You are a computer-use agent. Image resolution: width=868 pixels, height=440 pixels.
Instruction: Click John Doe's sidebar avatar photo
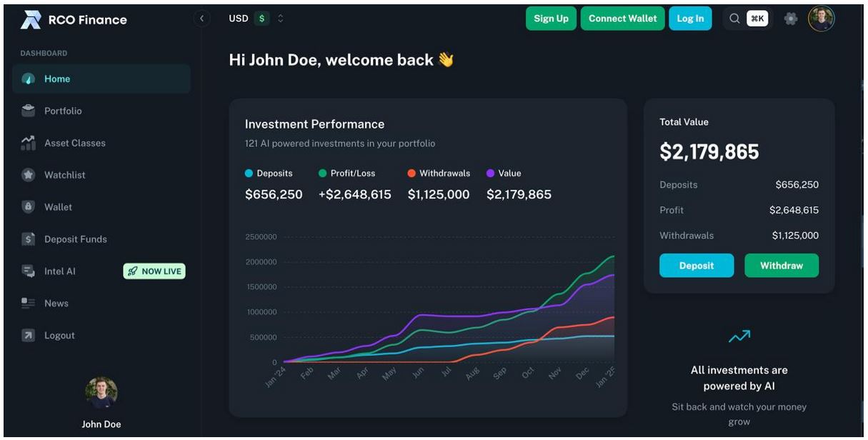pyautogui.click(x=101, y=393)
